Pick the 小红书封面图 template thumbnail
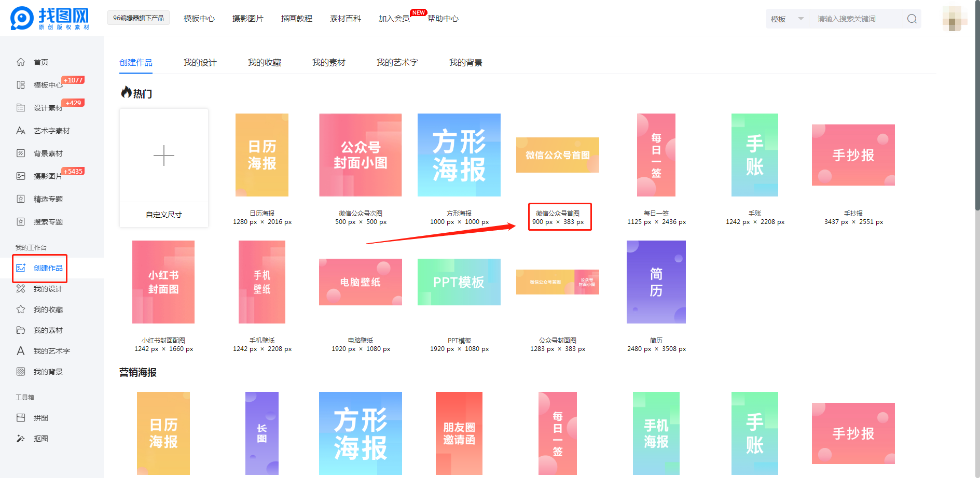Image resolution: width=980 pixels, height=478 pixels. 163,282
